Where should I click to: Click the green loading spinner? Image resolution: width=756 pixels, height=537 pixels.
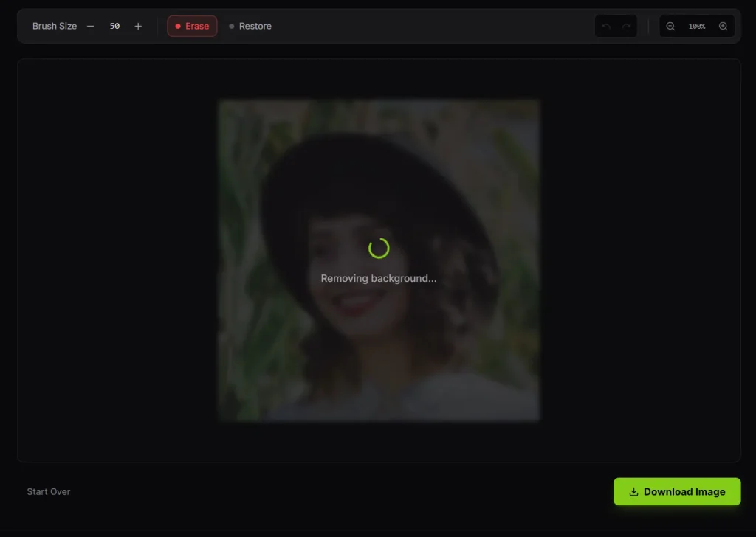coord(379,248)
